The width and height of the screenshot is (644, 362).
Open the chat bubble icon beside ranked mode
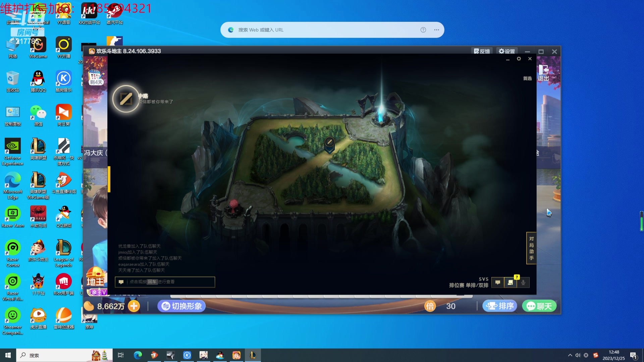[498, 283]
